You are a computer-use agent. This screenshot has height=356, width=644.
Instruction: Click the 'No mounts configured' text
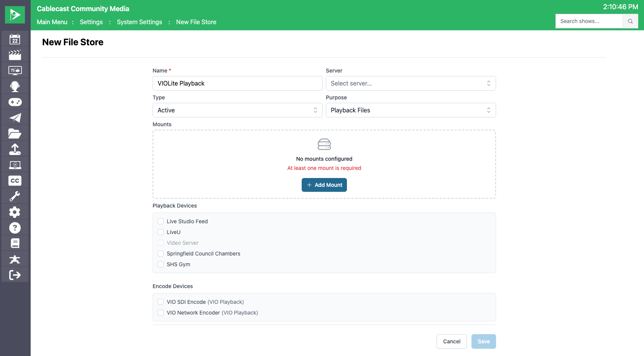[x=324, y=159]
